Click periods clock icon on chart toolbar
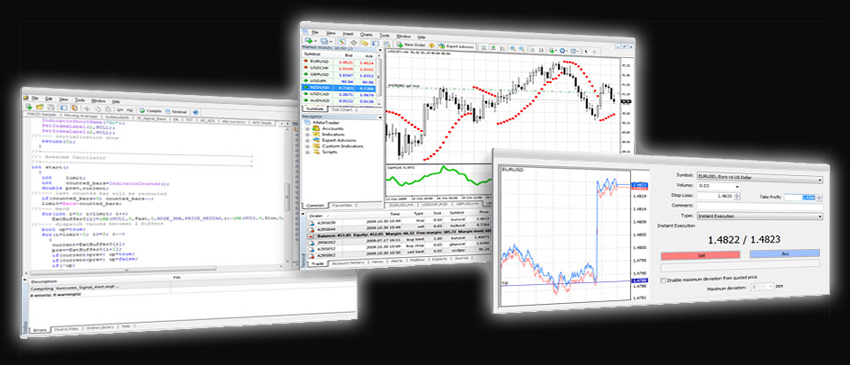This screenshot has height=365, width=850. [563, 50]
